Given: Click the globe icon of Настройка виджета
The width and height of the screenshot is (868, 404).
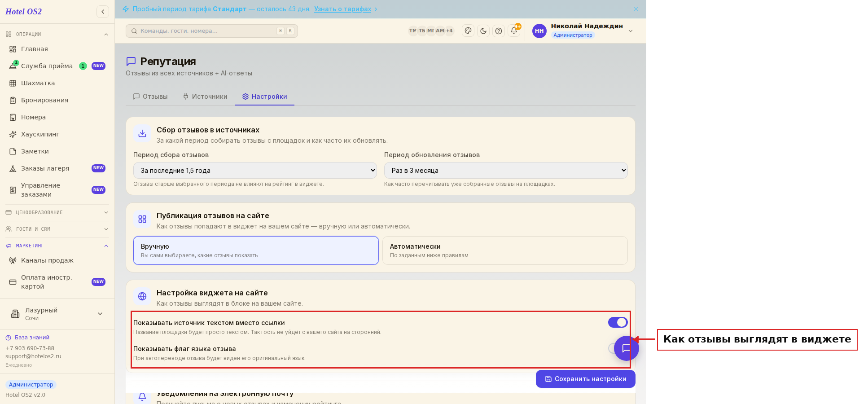Looking at the screenshot, I should (142, 296).
